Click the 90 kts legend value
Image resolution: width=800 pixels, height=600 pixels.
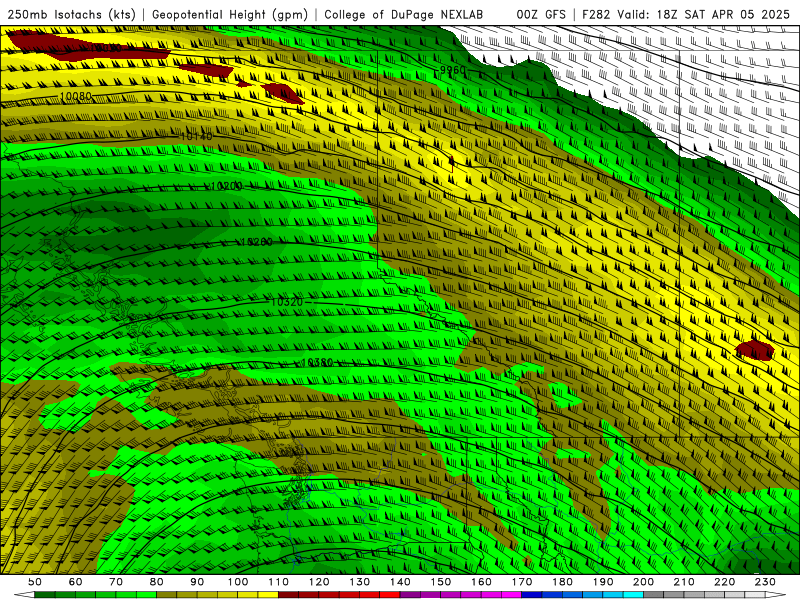click(x=197, y=582)
